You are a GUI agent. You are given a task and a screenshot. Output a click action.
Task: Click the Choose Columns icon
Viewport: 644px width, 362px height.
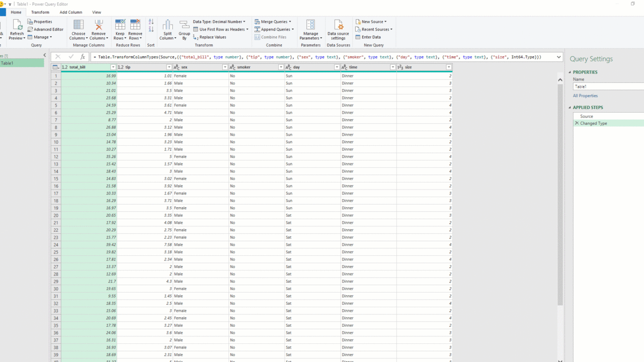point(78,25)
